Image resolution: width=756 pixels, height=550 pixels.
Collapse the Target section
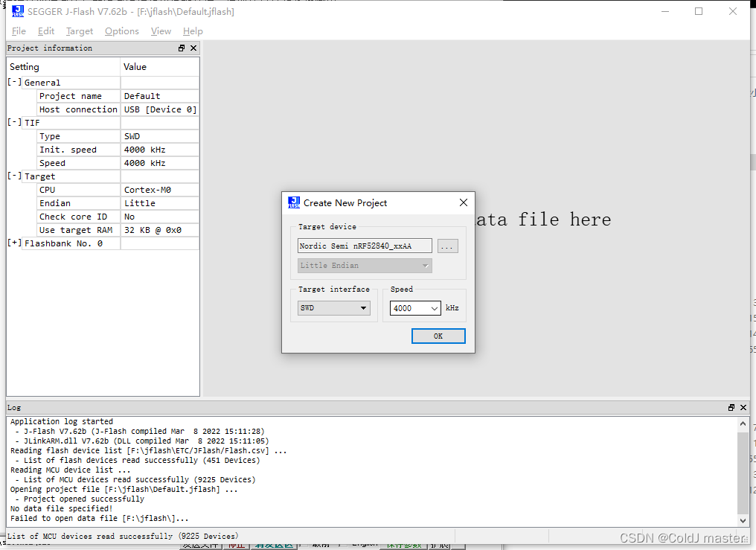(x=14, y=176)
